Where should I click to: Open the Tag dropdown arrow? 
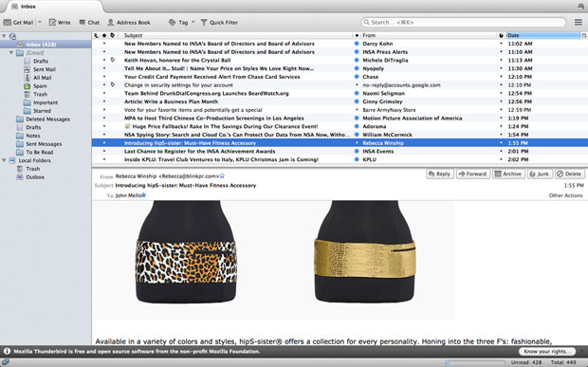193,22
